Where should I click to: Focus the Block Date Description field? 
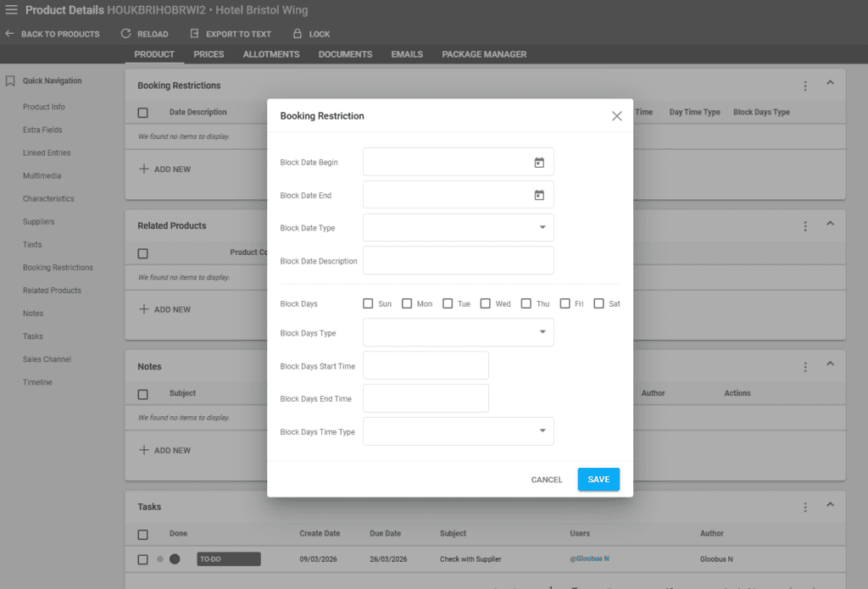pyautogui.click(x=458, y=261)
